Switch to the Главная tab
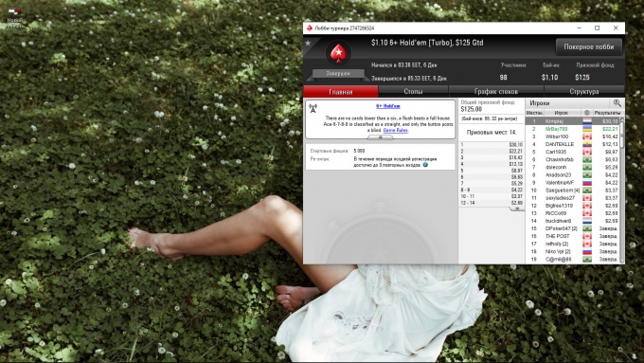 point(341,91)
